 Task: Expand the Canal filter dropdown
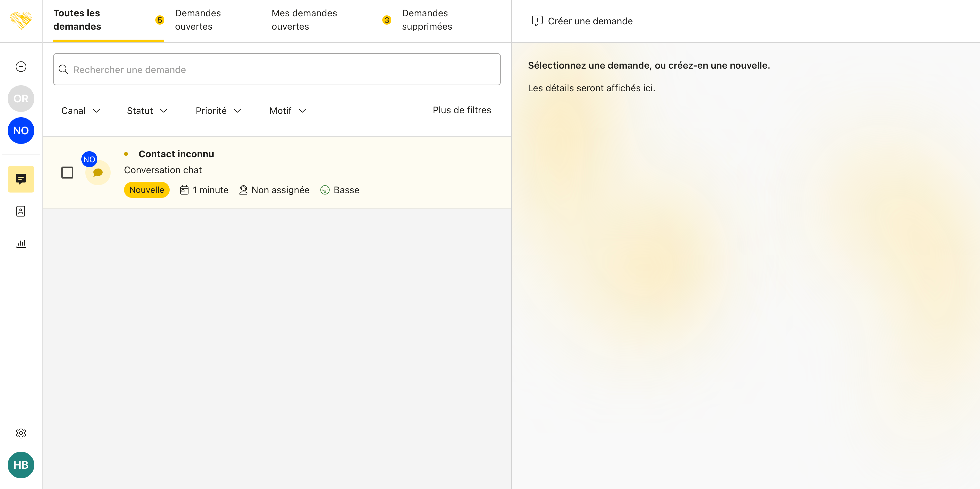click(81, 111)
